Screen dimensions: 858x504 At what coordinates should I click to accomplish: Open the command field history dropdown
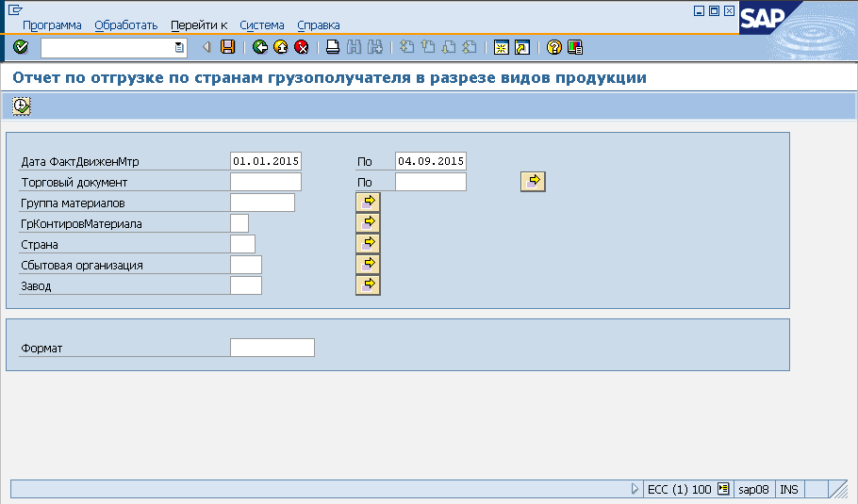(179, 47)
